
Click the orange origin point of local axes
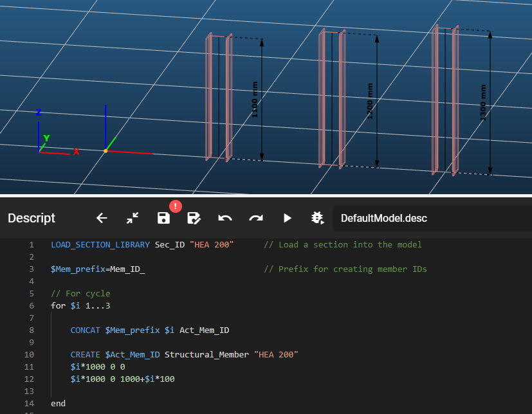[x=105, y=151]
